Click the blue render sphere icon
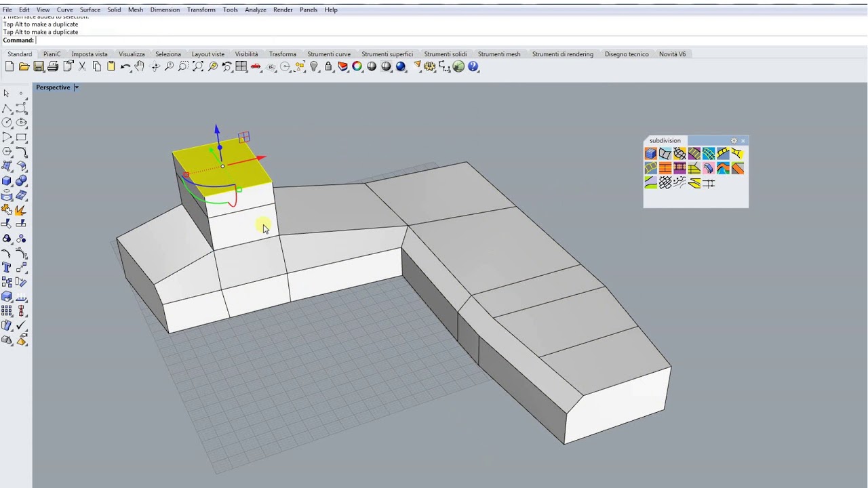The image size is (868, 488). (x=401, y=66)
